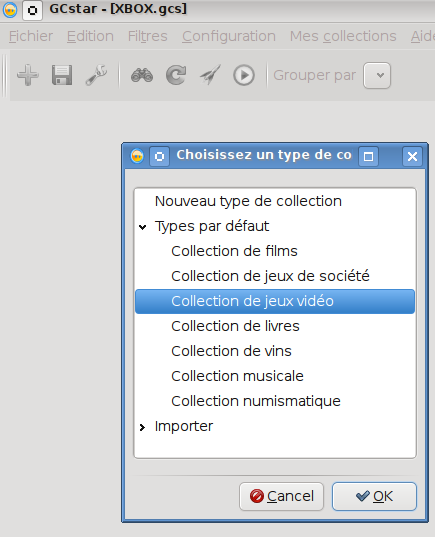This screenshot has width=435, height=537.
Task: Open the Mes collections menu
Action: [343, 36]
